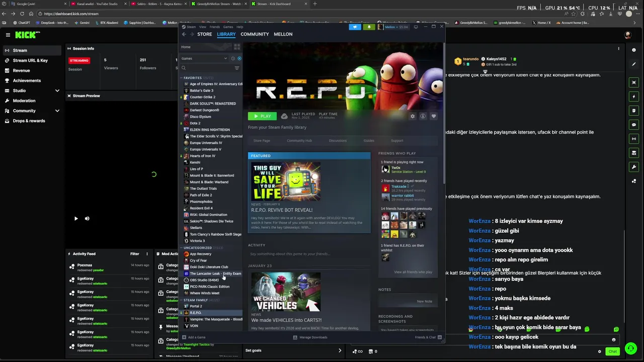
Task: Expand the Studio sidebar section
Action: pyautogui.click(x=57, y=90)
